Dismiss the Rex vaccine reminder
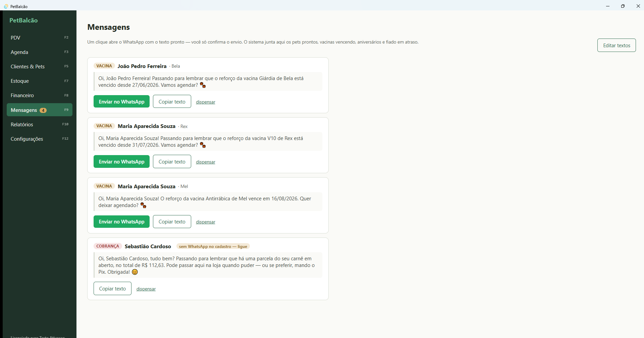The width and height of the screenshot is (644, 338). [x=206, y=162]
